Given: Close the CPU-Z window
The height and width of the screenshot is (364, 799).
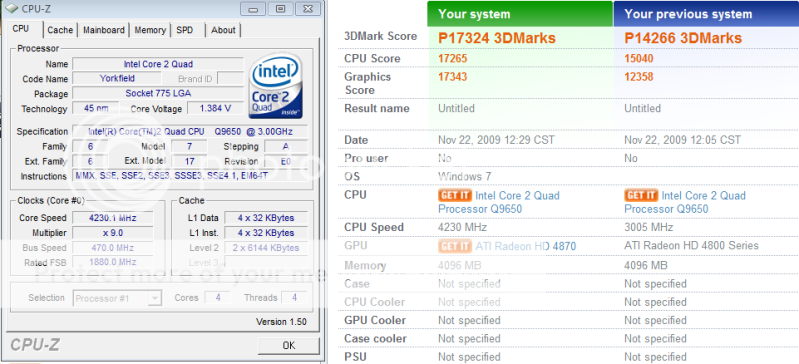Looking at the screenshot, I should pos(308,9).
